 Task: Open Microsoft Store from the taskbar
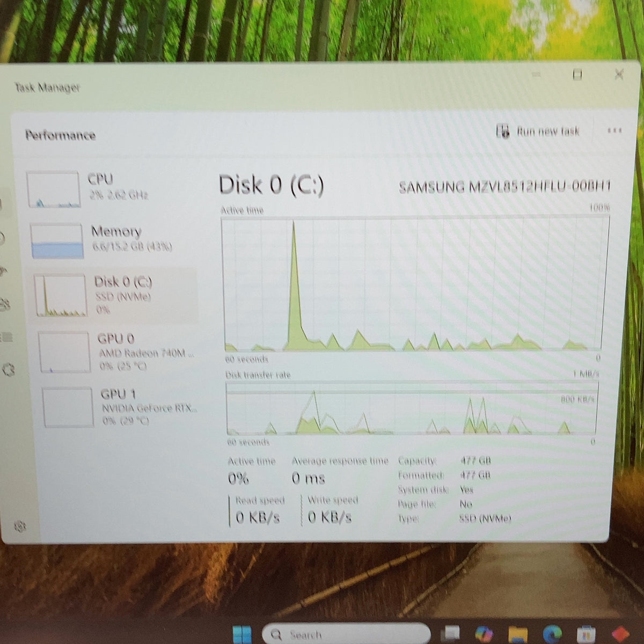(x=587, y=634)
